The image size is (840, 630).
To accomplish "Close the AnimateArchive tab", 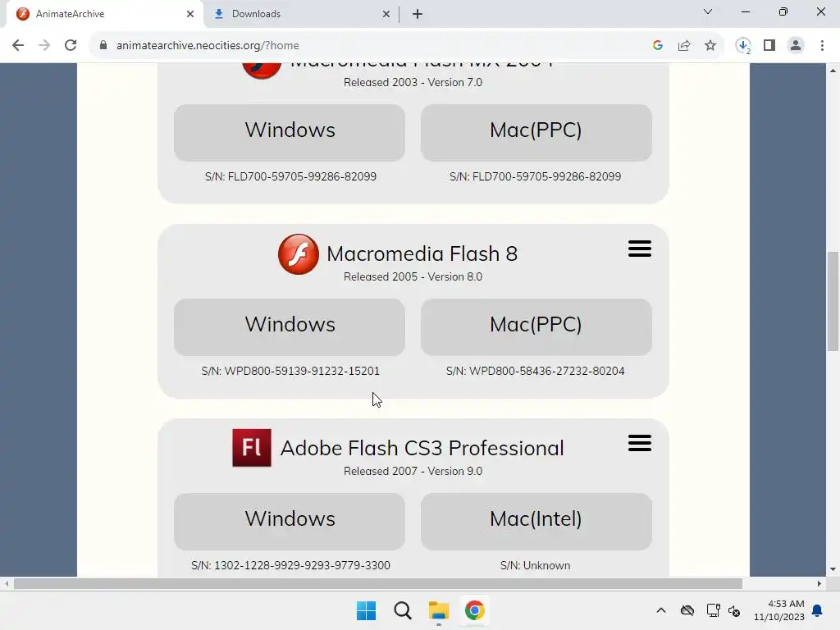I will [190, 14].
